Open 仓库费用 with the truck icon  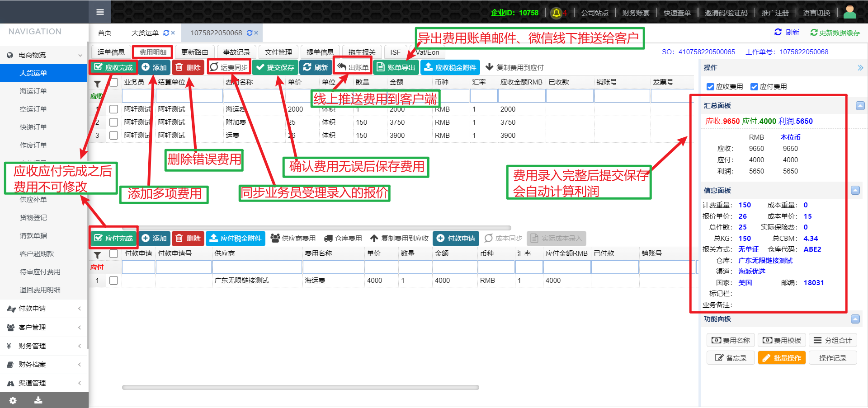click(343, 238)
